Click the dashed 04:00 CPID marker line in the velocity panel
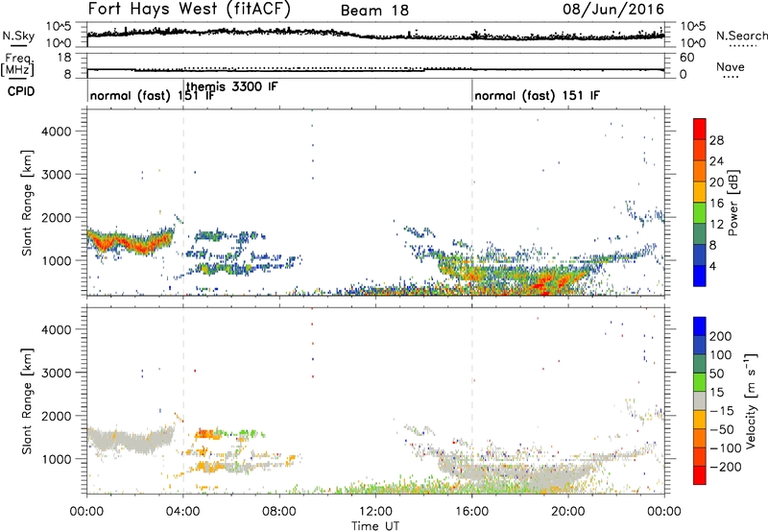The image size is (768, 532). coord(183,400)
